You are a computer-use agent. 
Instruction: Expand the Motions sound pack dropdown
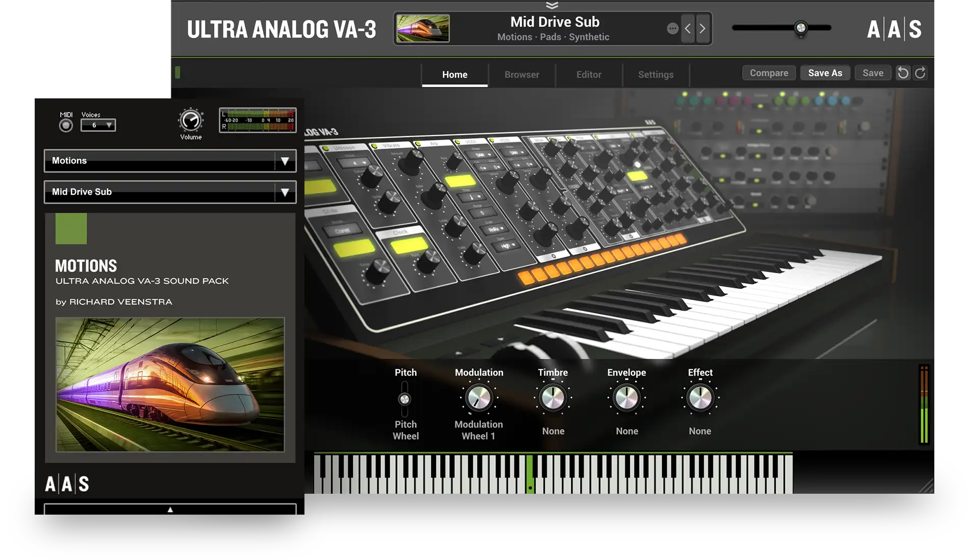(285, 161)
